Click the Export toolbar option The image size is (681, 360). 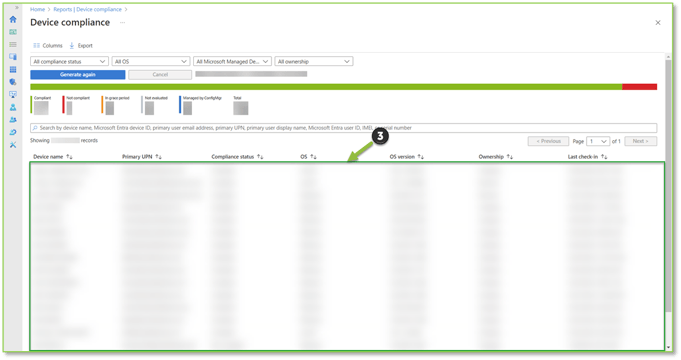coord(81,46)
